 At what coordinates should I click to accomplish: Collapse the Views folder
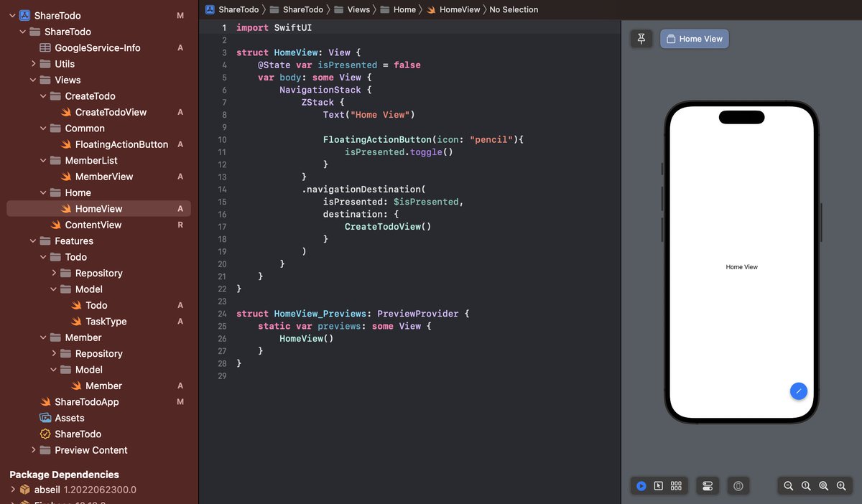pyautogui.click(x=34, y=80)
